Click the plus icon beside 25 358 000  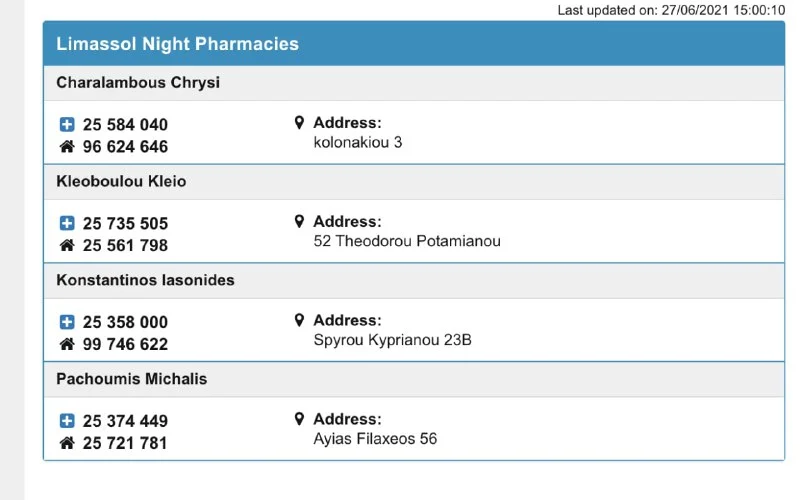[x=67, y=322]
